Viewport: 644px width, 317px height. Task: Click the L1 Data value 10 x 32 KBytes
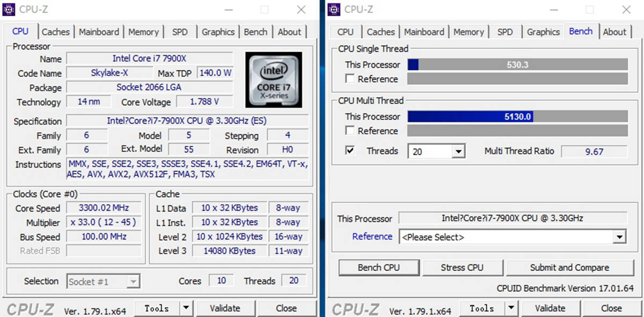tap(230, 208)
